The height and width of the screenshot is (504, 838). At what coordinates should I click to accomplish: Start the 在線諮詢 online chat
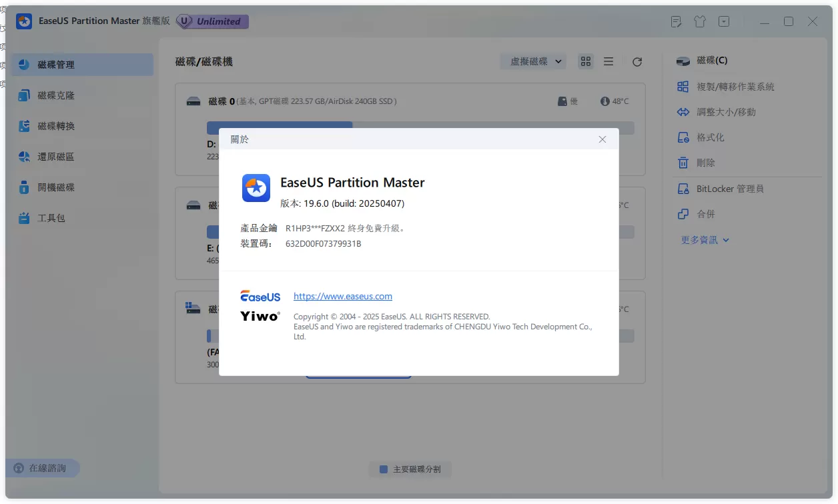click(x=43, y=468)
